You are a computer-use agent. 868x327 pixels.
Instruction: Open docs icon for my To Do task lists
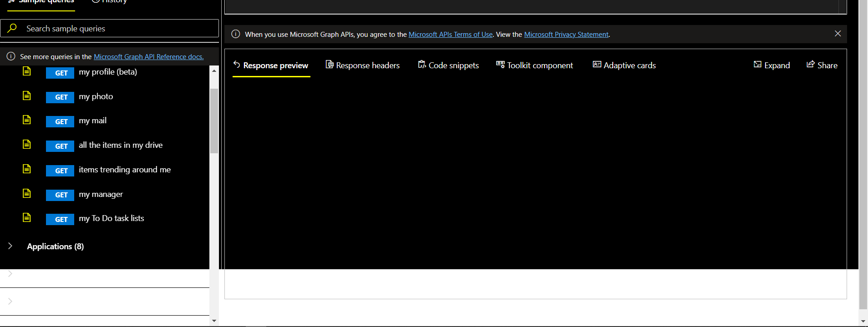27,218
